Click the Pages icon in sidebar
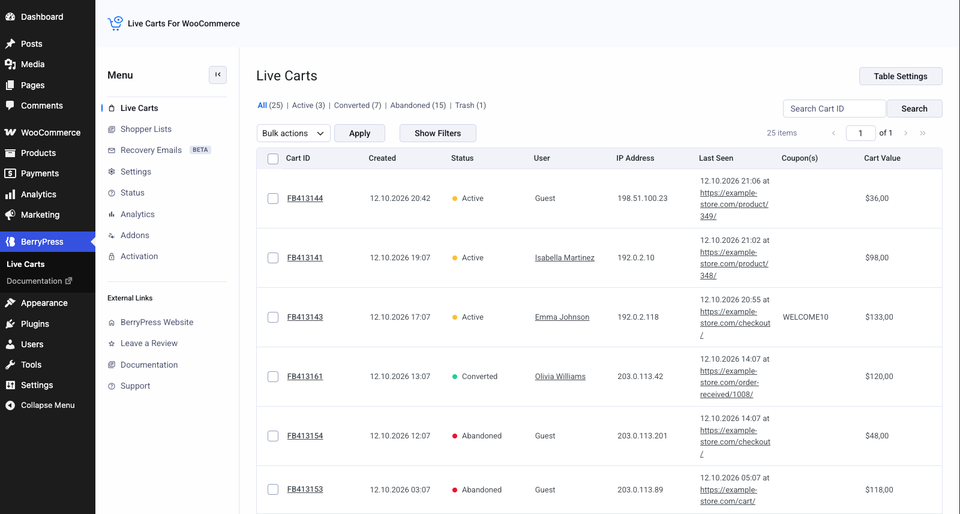960x514 pixels. point(10,85)
